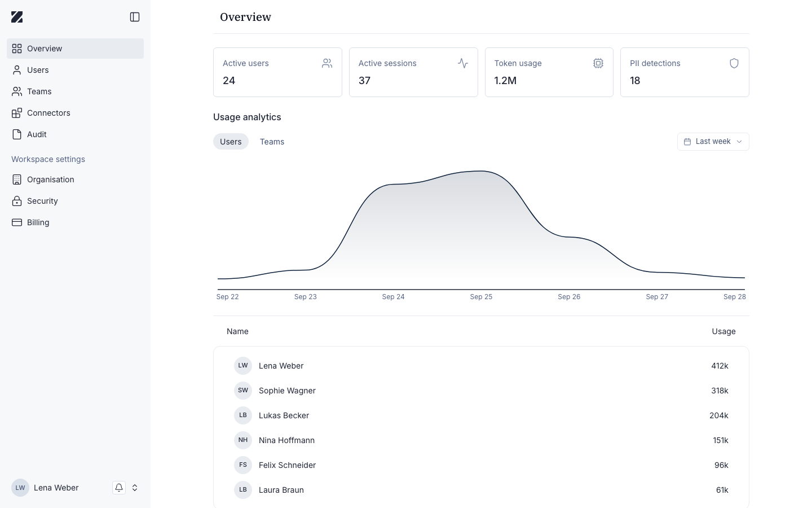Select the Felix Schneider table row

[481, 465]
